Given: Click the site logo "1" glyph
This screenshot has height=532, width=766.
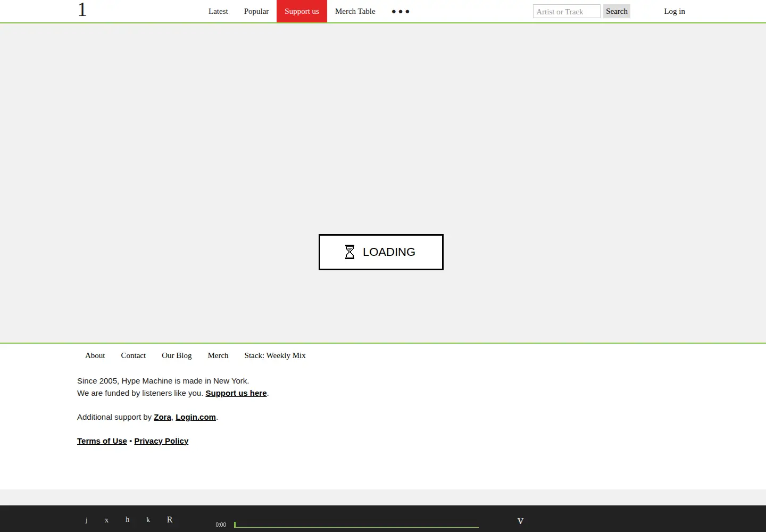Looking at the screenshot, I should pos(82,10).
